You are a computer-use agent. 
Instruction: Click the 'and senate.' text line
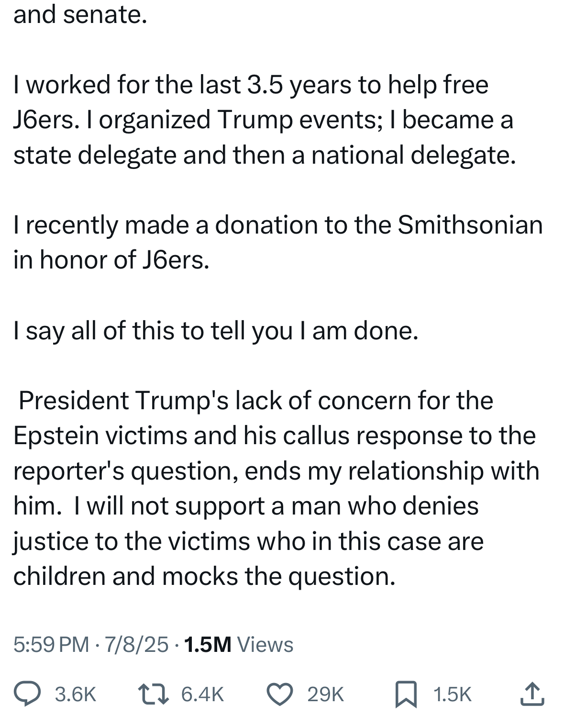(x=80, y=15)
